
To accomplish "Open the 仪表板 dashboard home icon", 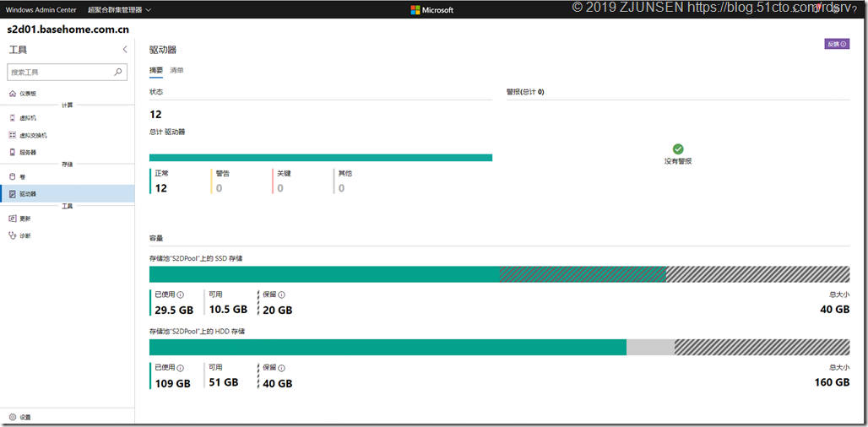I will pyautogui.click(x=13, y=94).
